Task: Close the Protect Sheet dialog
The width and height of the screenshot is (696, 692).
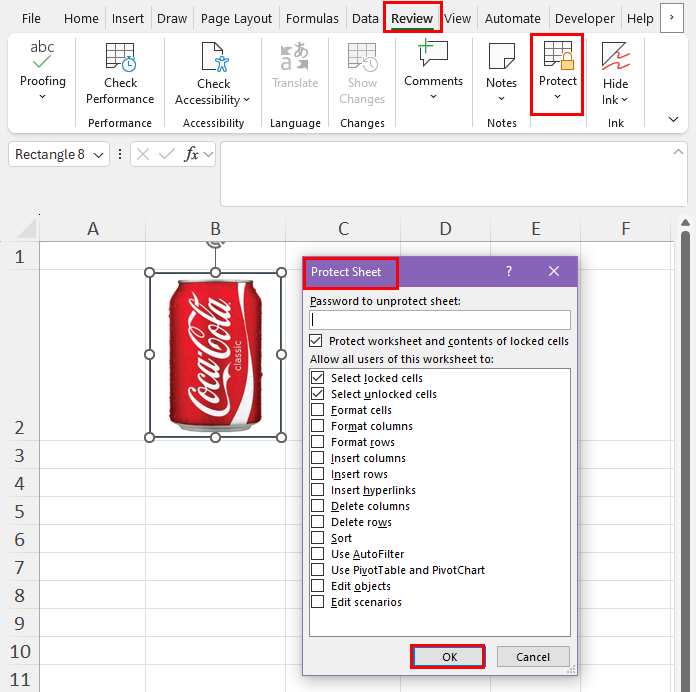Action: point(554,271)
